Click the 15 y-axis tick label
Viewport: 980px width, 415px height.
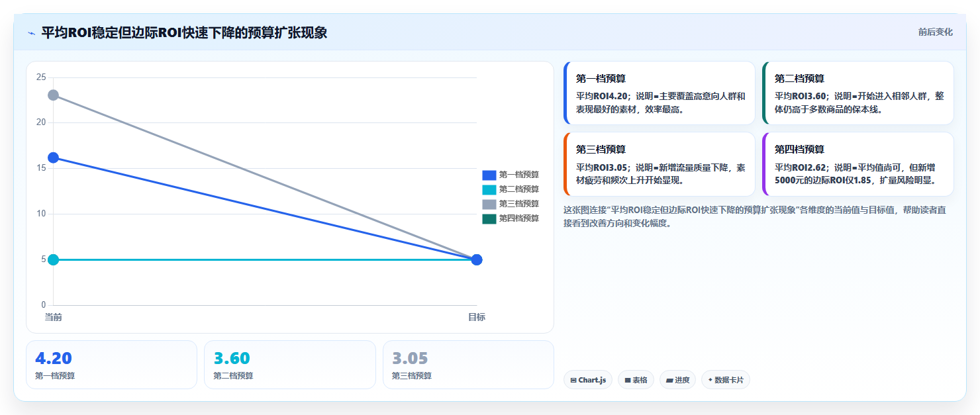tap(41, 168)
